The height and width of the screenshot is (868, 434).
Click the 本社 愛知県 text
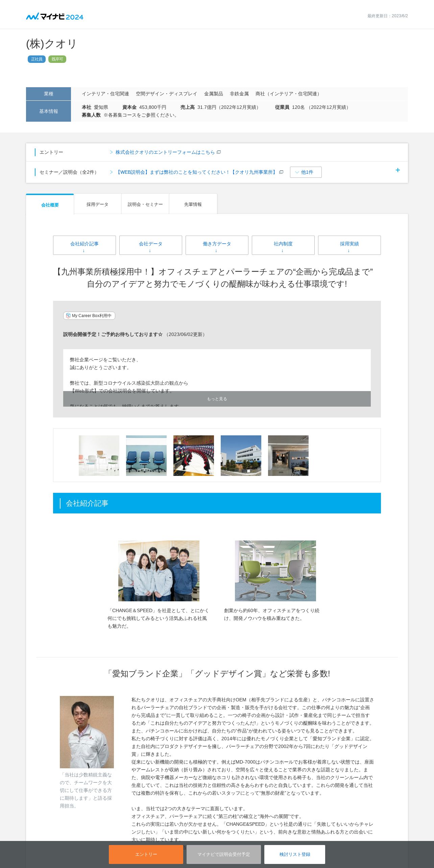[95, 107]
